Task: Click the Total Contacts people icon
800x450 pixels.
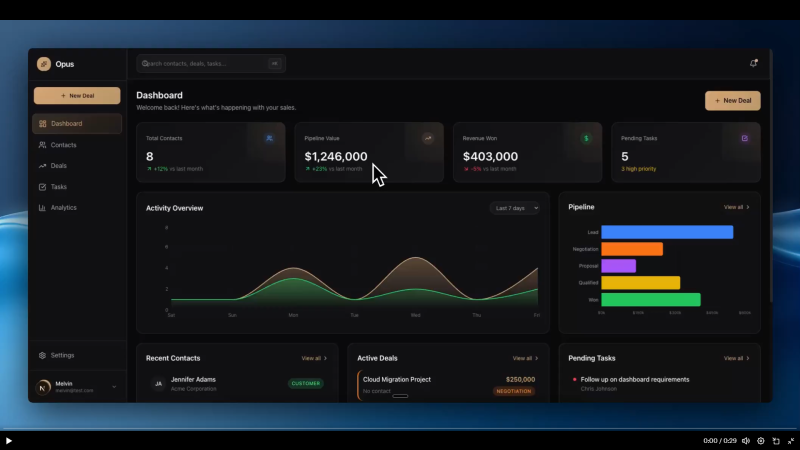Action: (269, 138)
